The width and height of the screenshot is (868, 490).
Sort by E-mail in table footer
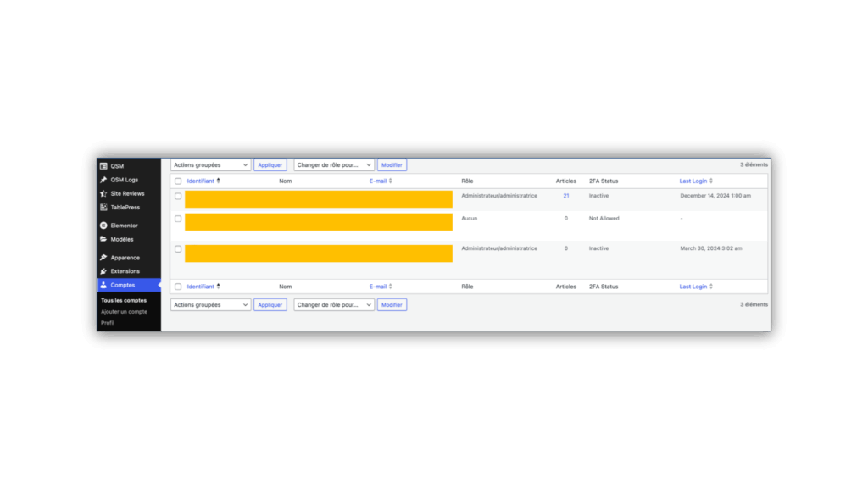point(378,287)
